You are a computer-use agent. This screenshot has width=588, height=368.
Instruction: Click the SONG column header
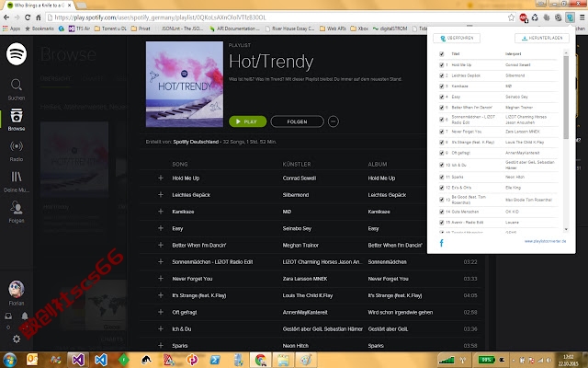point(180,164)
